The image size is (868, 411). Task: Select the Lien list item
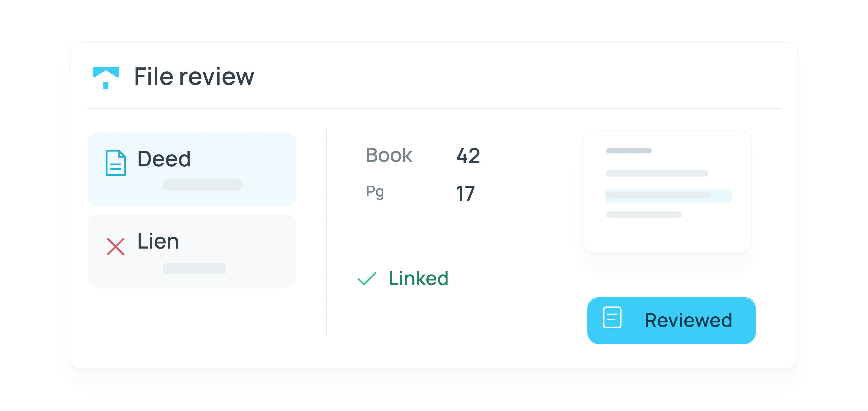[192, 251]
